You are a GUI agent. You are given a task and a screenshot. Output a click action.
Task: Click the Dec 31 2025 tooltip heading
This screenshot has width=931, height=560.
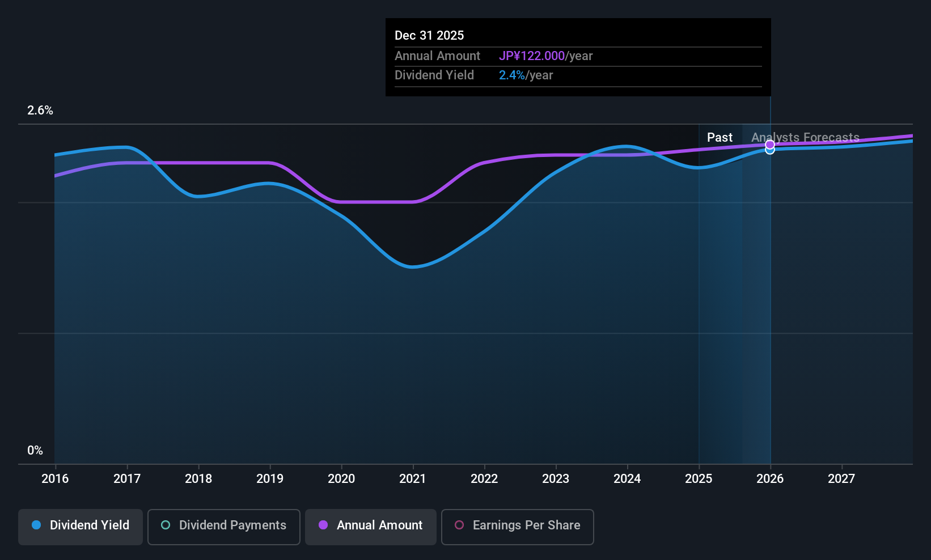[x=429, y=35]
